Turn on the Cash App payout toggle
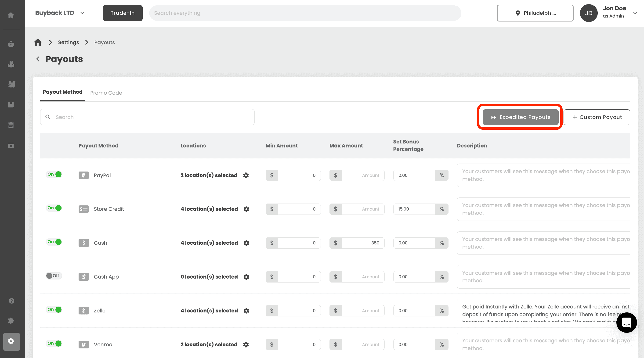The image size is (644, 358). (54, 276)
